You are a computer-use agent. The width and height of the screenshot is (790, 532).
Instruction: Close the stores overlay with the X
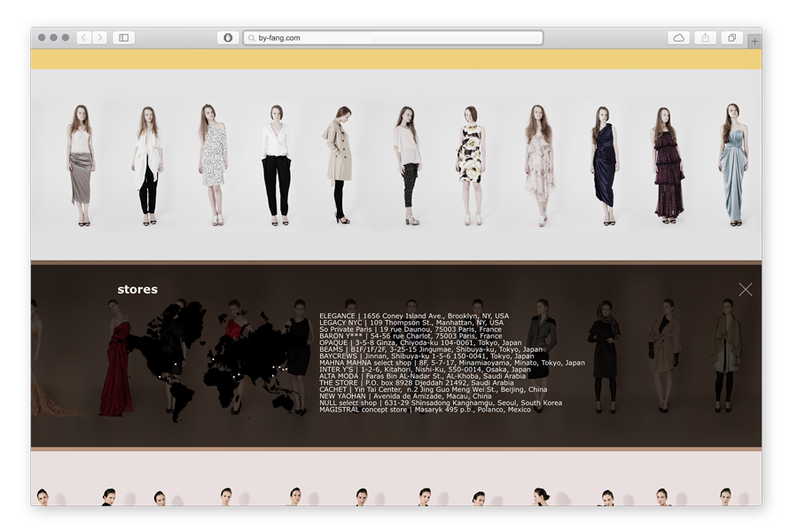point(745,289)
